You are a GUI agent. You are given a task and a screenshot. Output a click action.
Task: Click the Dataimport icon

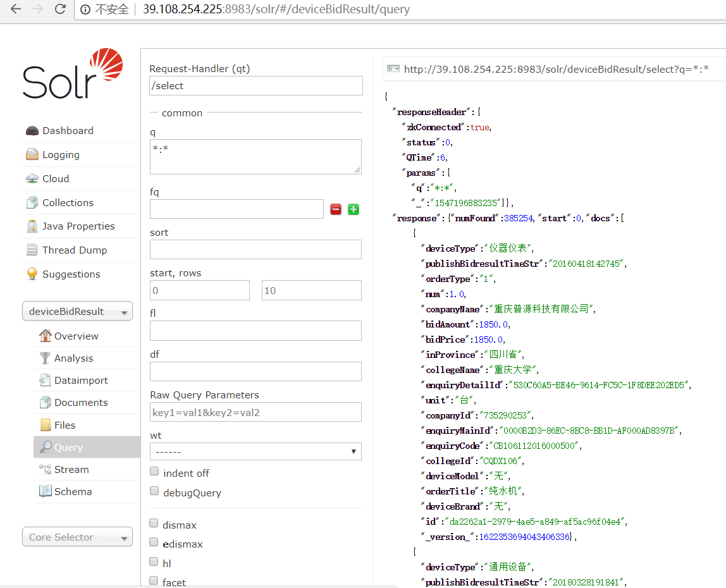pyautogui.click(x=45, y=380)
